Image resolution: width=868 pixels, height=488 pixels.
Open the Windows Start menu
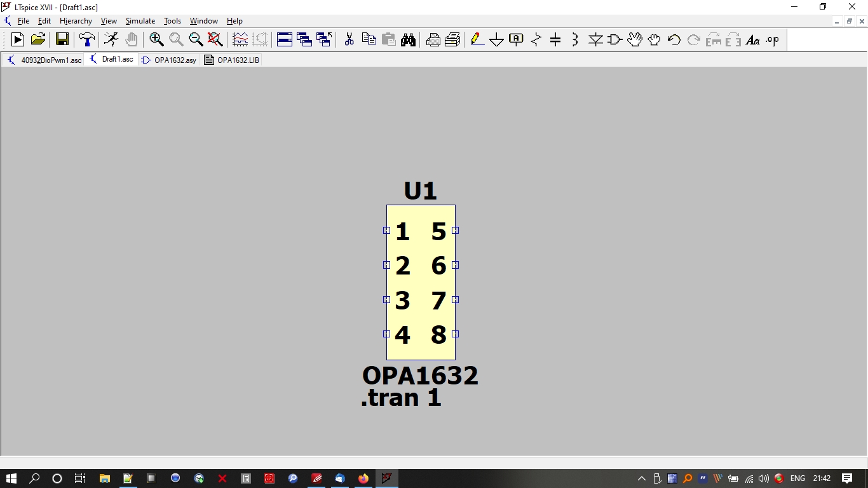(x=11, y=478)
